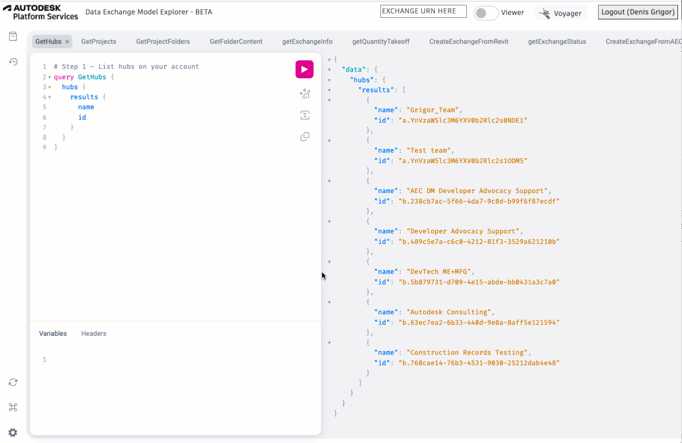This screenshot has width=682, height=443.
Task: Focus the EXCHANGE URN HERE input field
Action: click(423, 11)
